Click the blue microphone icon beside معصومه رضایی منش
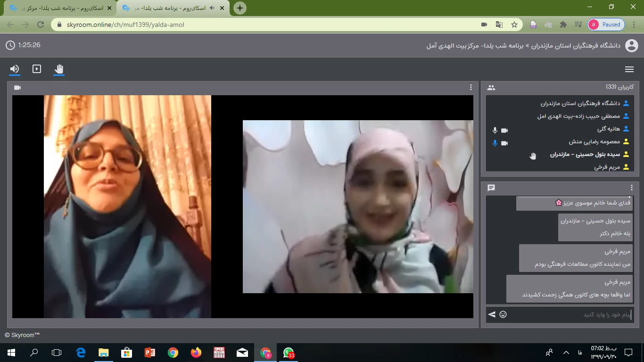The height and width of the screenshot is (362, 644). (x=495, y=143)
